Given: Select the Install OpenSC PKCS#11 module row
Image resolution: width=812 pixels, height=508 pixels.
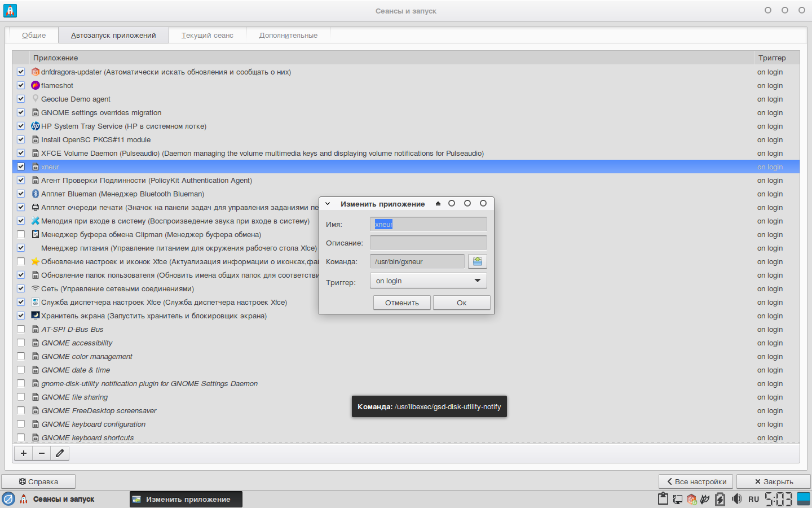Looking at the screenshot, I should [x=406, y=140].
